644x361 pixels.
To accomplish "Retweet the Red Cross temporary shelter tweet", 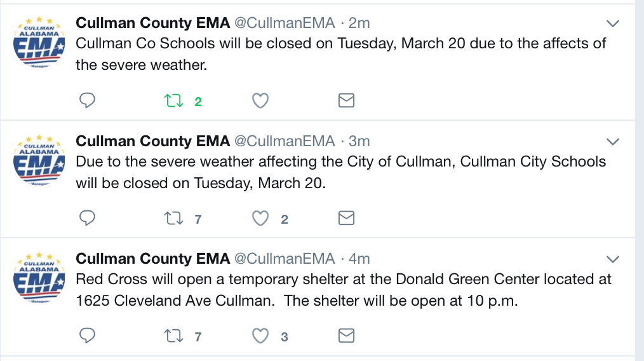I will click(x=173, y=336).
